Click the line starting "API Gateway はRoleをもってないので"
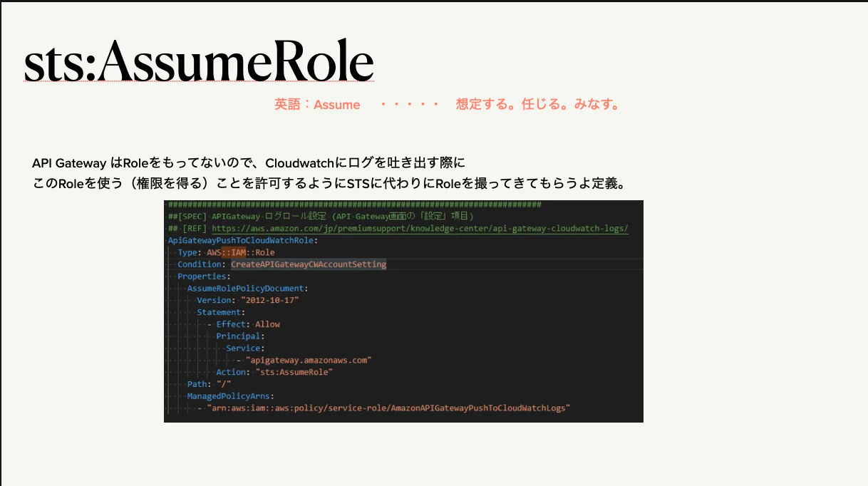Screen dimensions: 868x486 (x=249, y=163)
